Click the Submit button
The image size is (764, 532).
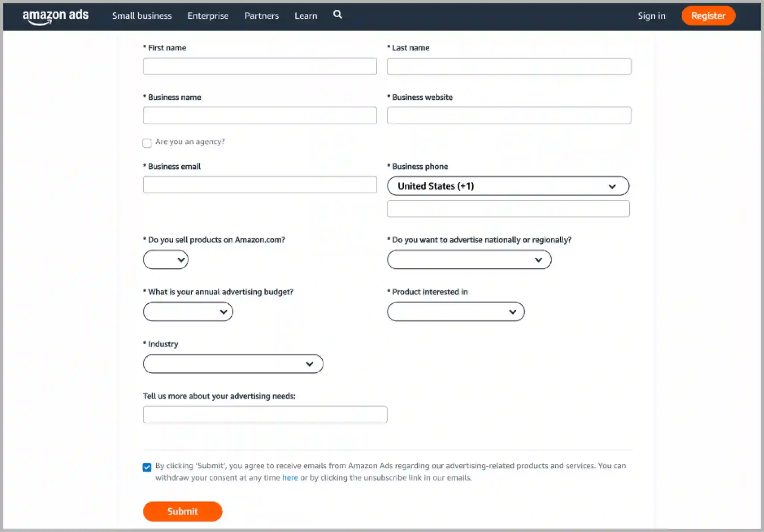pyautogui.click(x=182, y=511)
